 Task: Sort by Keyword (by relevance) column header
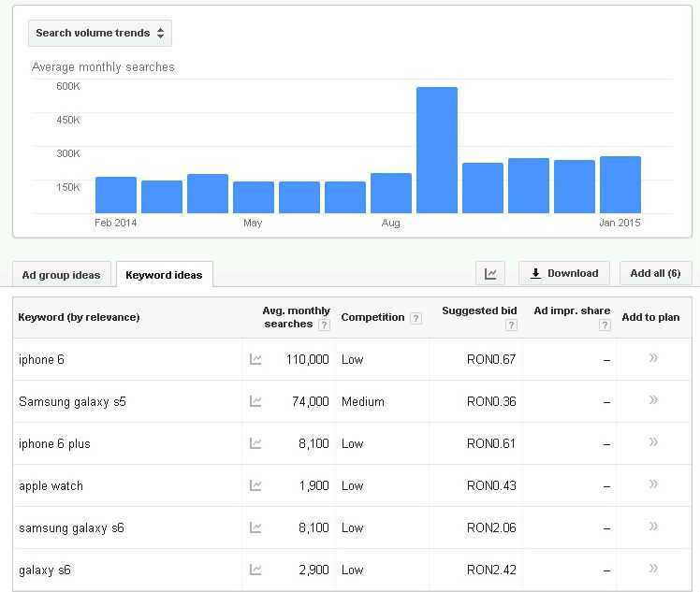click(x=80, y=317)
